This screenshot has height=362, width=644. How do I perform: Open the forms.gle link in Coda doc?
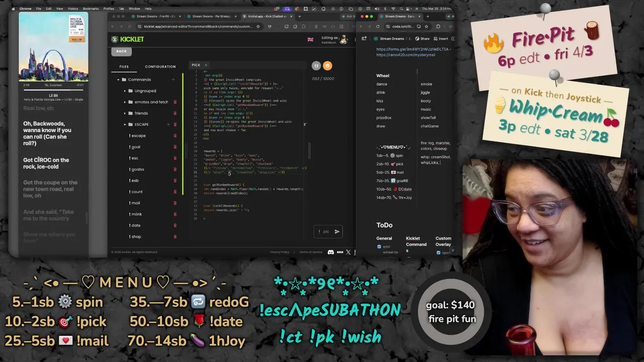pos(414,49)
